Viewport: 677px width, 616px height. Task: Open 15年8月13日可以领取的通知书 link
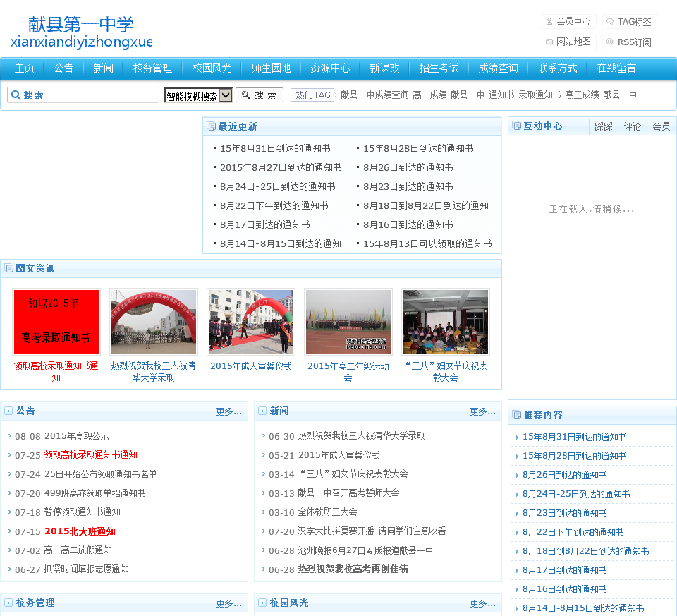click(427, 243)
